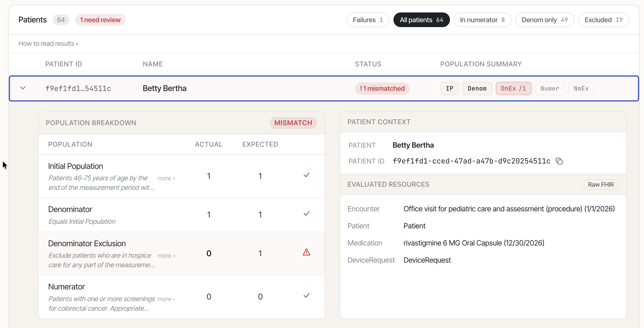Viewport: 644px width, 328px height.
Task: Click Denominator Exclusion expected value 1
Action: [260, 253]
